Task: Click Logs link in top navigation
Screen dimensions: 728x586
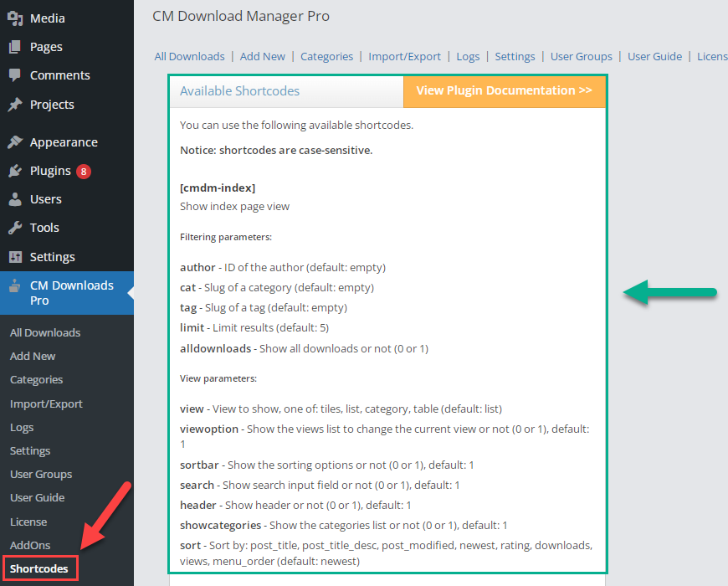Action: coord(468,57)
